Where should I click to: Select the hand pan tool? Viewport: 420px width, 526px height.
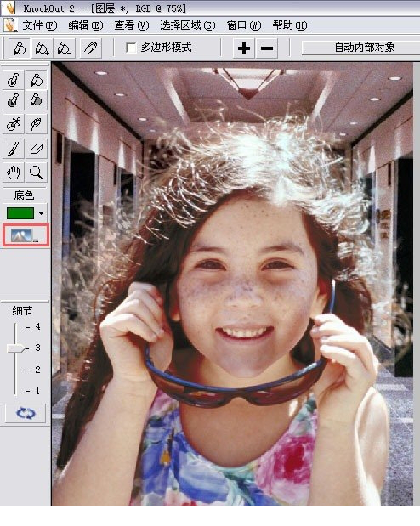[14, 173]
